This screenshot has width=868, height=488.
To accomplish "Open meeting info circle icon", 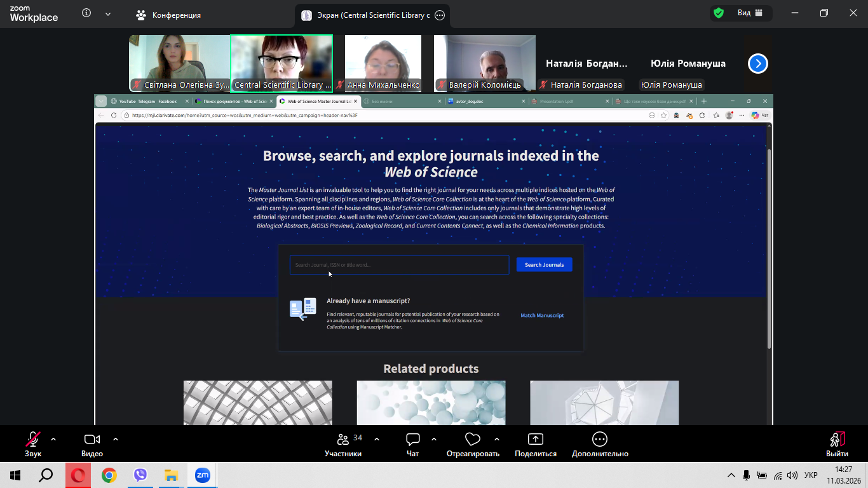I will pyautogui.click(x=87, y=13).
